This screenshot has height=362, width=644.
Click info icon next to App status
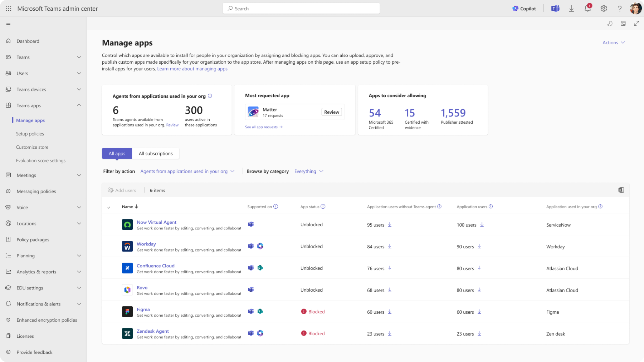click(323, 207)
